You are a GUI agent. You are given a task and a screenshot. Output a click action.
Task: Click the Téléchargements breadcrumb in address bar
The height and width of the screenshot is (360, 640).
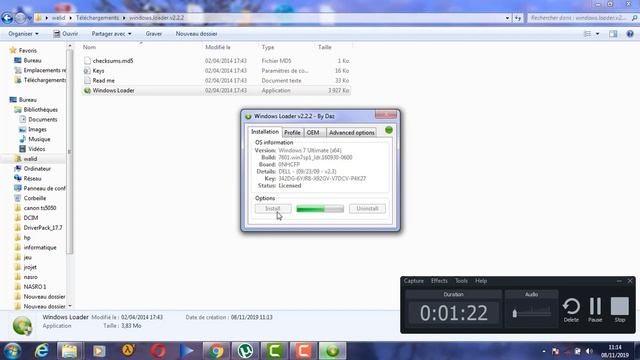[x=98, y=18]
